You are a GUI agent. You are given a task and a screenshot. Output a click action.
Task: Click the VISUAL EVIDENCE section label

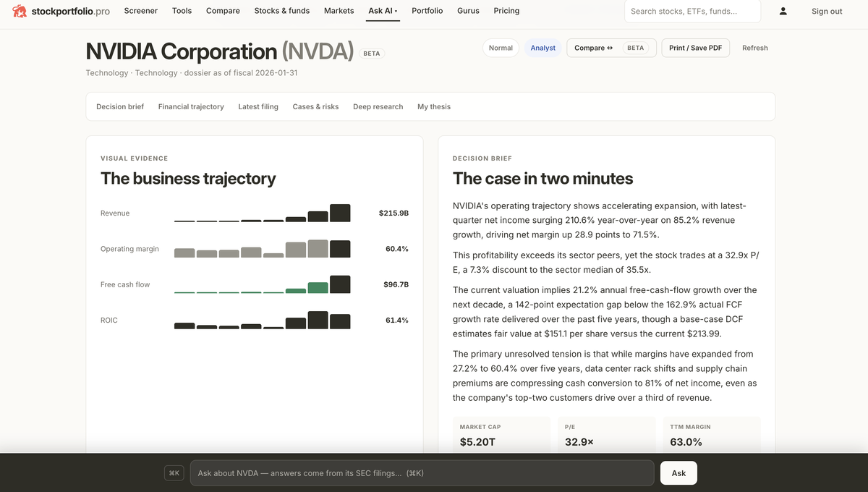(134, 158)
